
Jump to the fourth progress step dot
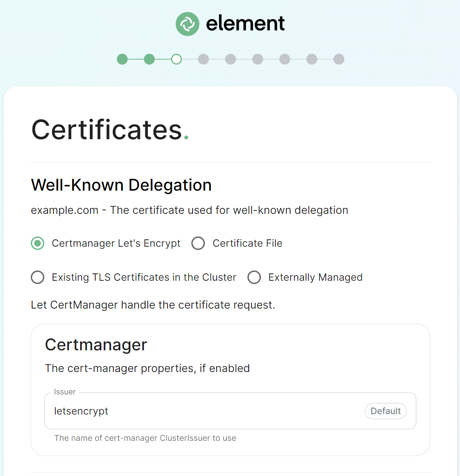pyautogui.click(x=203, y=59)
